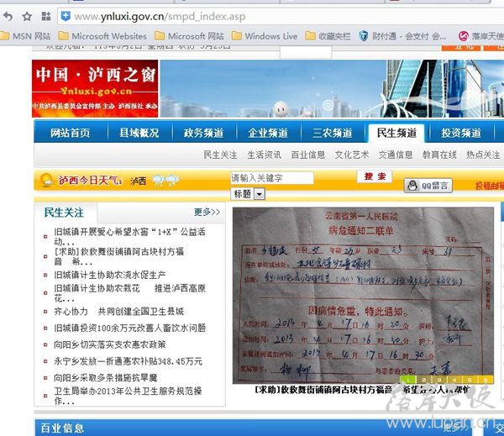Open the 文化艺术 submenu link
Screen dimensions: 504x436
(352, 155)
